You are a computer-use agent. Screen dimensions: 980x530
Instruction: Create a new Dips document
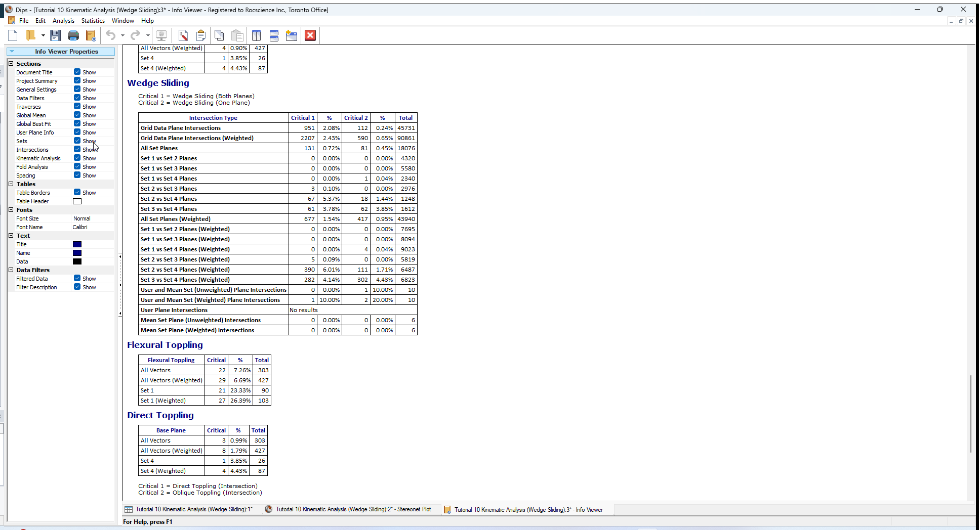(13, 35)
